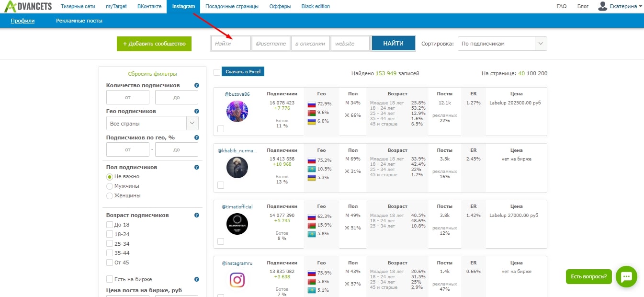Set 200 records per page
Viewport: 644px width, 297px height.
point(542,73)
